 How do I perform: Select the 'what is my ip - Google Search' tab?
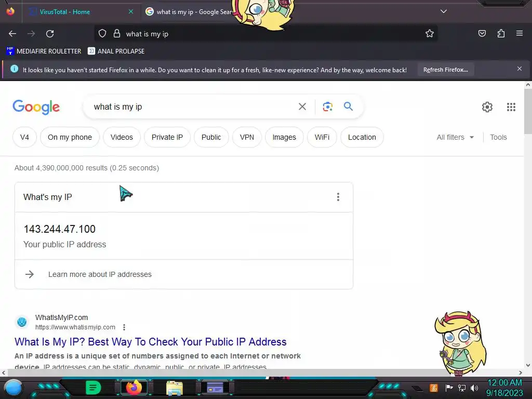click(194, 11)
